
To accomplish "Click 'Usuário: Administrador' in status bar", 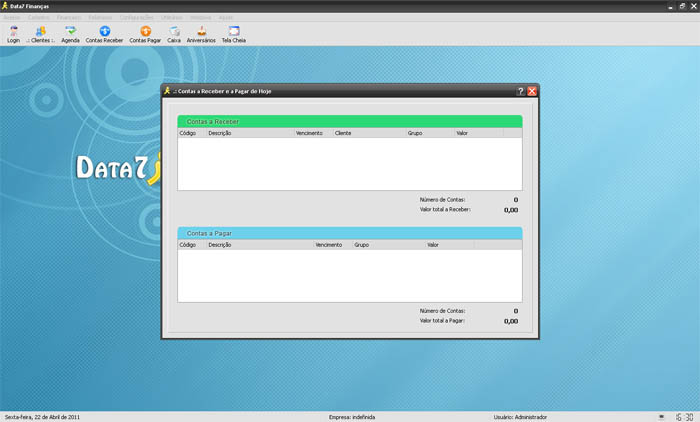I will pos(520,417).
